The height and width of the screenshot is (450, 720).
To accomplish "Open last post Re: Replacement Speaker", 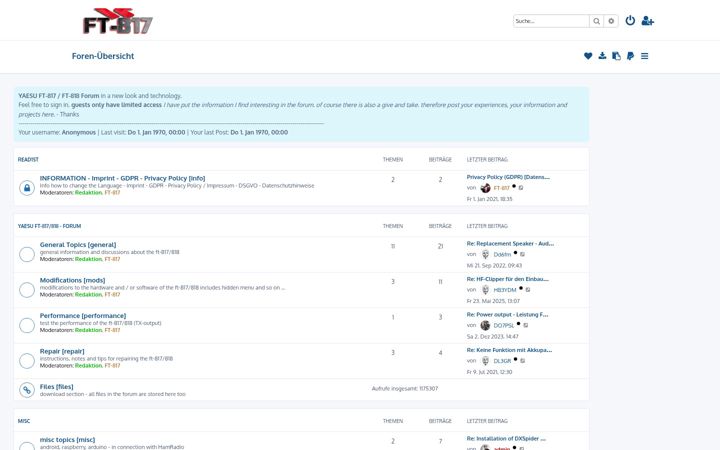I will pyautogui.click(x=510, y=244).
